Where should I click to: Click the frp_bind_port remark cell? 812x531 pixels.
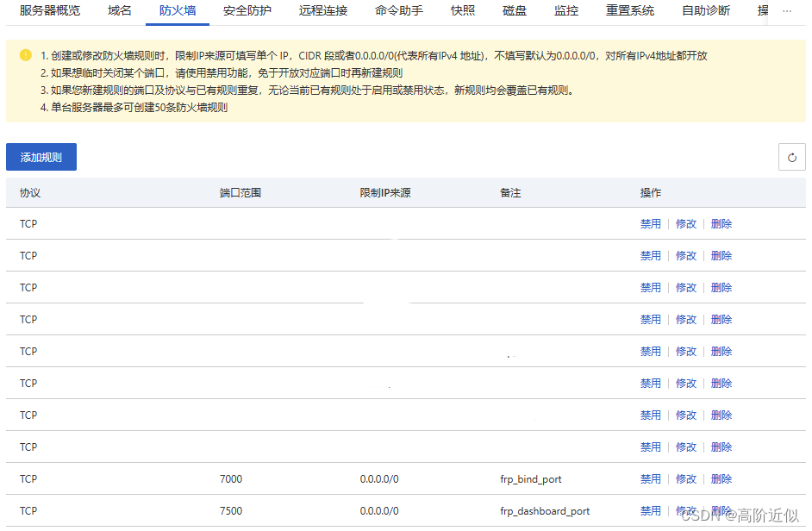tap(531, 479)
